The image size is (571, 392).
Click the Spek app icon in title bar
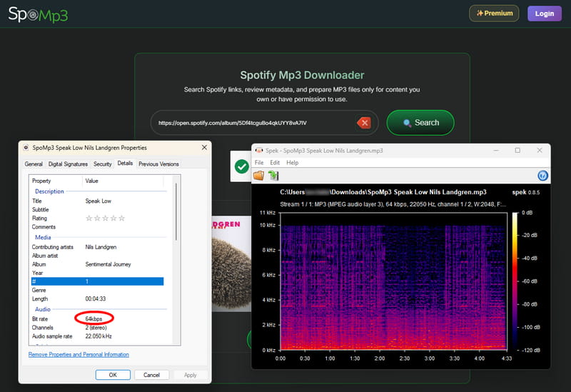pyautogui.click(x=259, y=151)
